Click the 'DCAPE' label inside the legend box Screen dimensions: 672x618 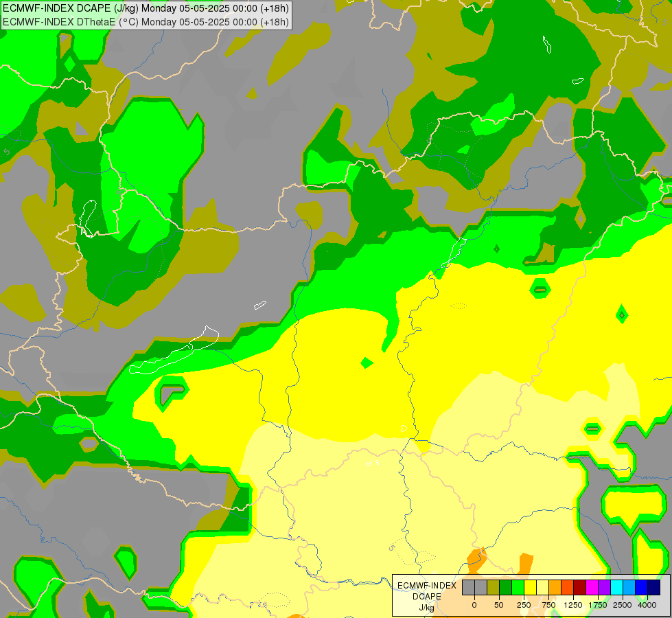[427, 597]
